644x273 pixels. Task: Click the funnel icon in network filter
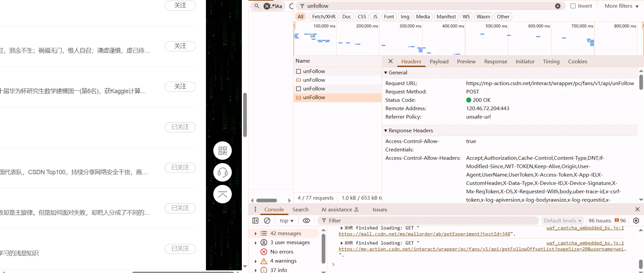[x=302, y=6]
